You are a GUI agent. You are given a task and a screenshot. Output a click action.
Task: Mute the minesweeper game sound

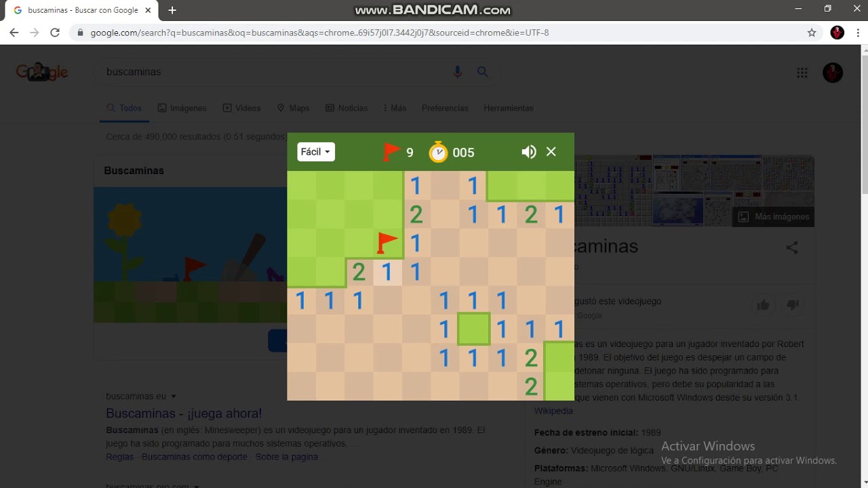point(529,152)
